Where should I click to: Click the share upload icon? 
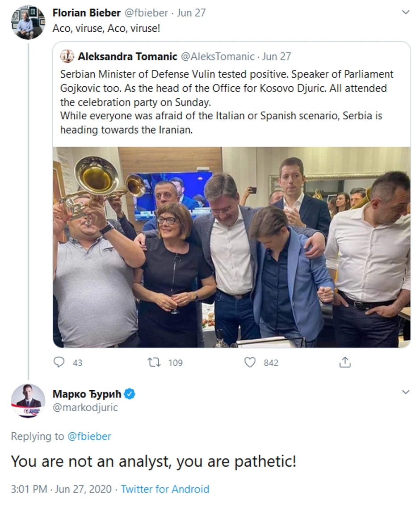click(x=344, y=362)
